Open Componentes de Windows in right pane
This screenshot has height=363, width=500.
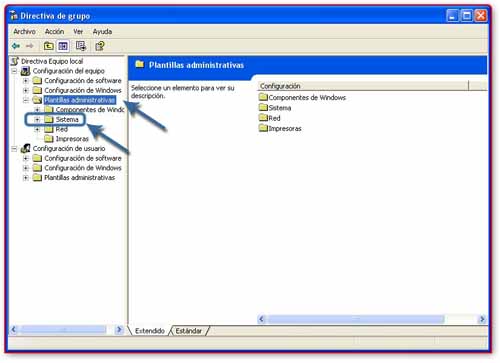(x=303, y=98)
